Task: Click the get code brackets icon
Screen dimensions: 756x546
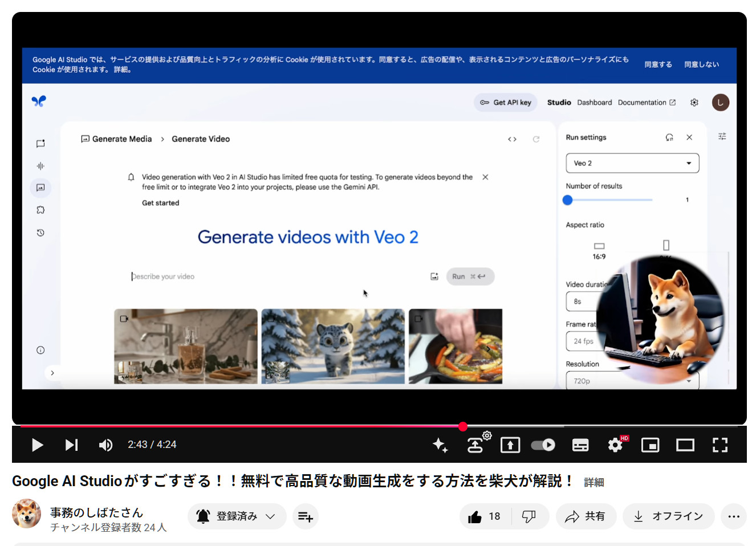Action: tap(512, 139)
